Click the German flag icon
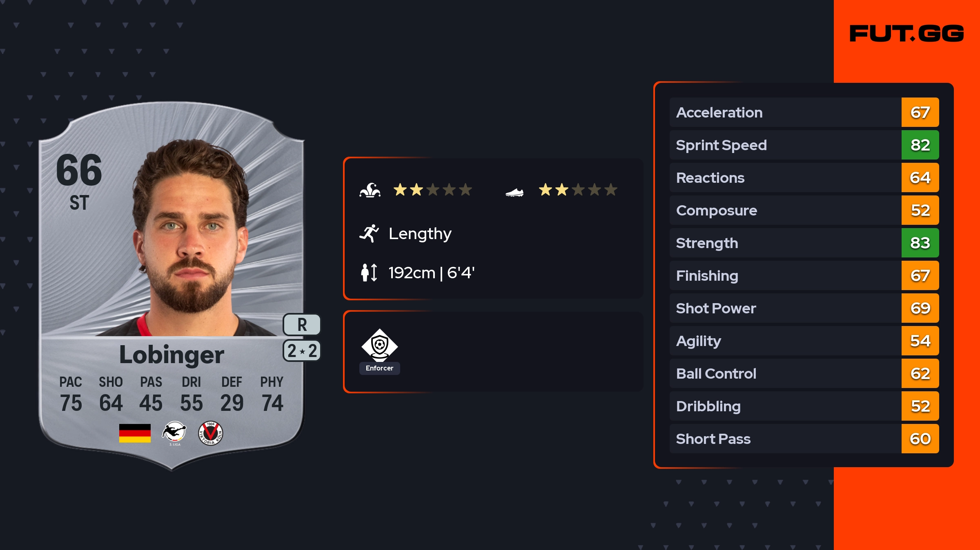This screenshot has width=980, height=550. (135, 433)
